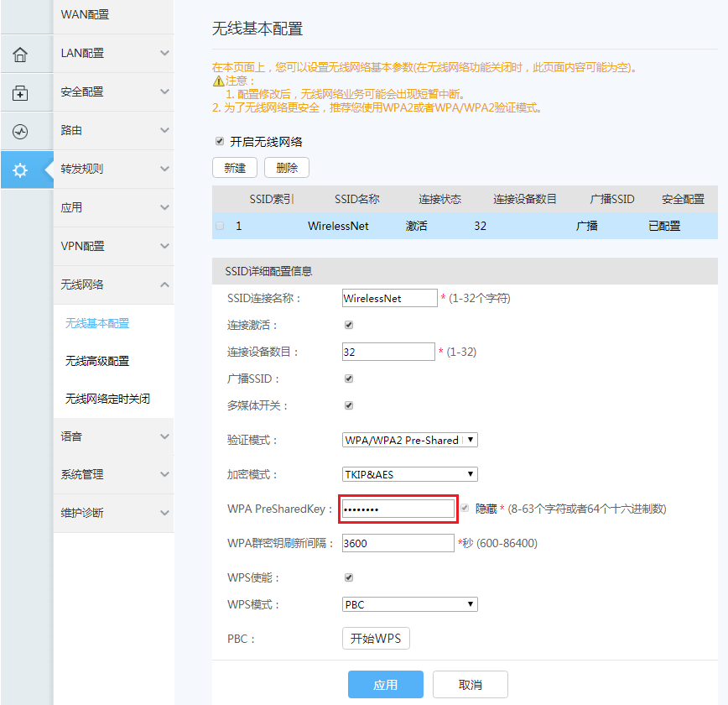
Task: Click SSID名称 column header
Action: tap(357, 200)
